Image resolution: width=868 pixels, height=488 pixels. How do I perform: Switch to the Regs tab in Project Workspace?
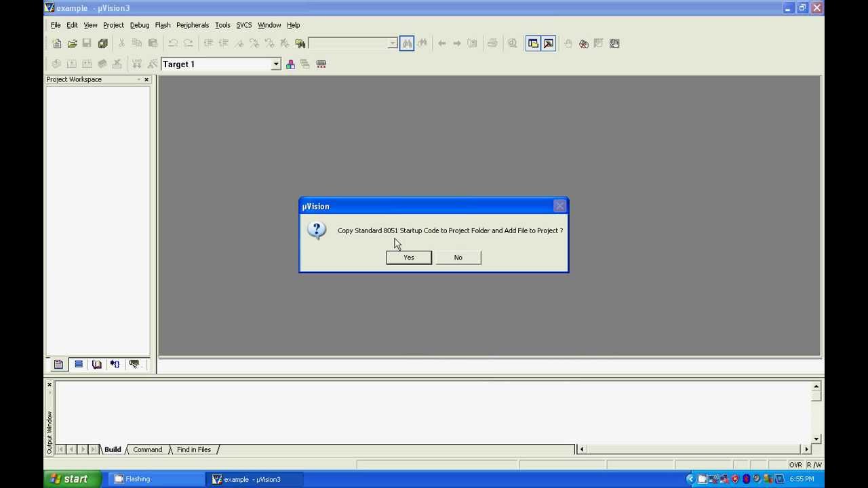[x=79, y=365]
